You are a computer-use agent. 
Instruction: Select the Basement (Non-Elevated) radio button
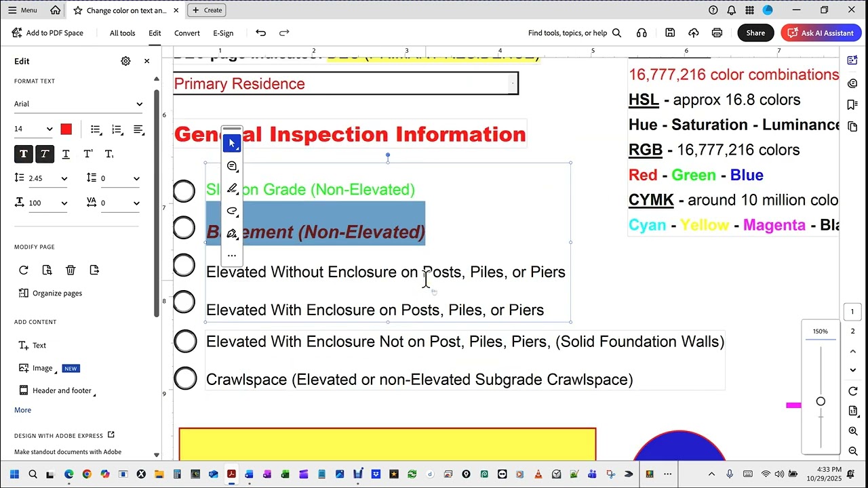tap(184, 228)
